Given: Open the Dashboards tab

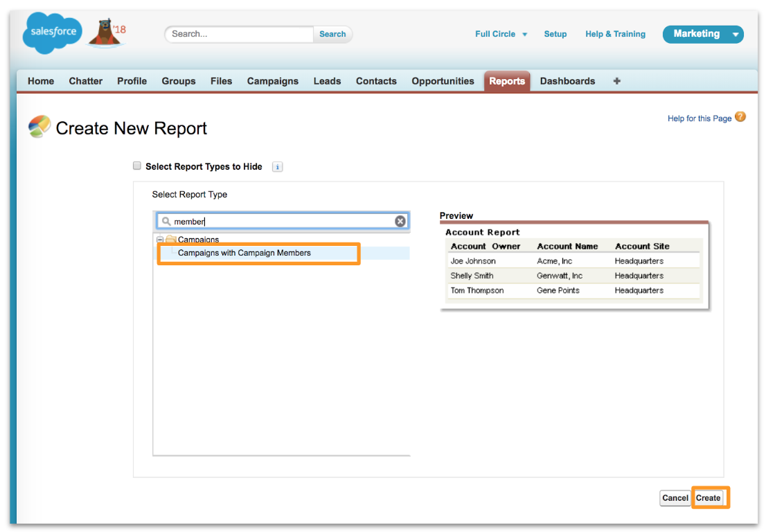Looking at the screenshot, I should (x=567, y=81).
